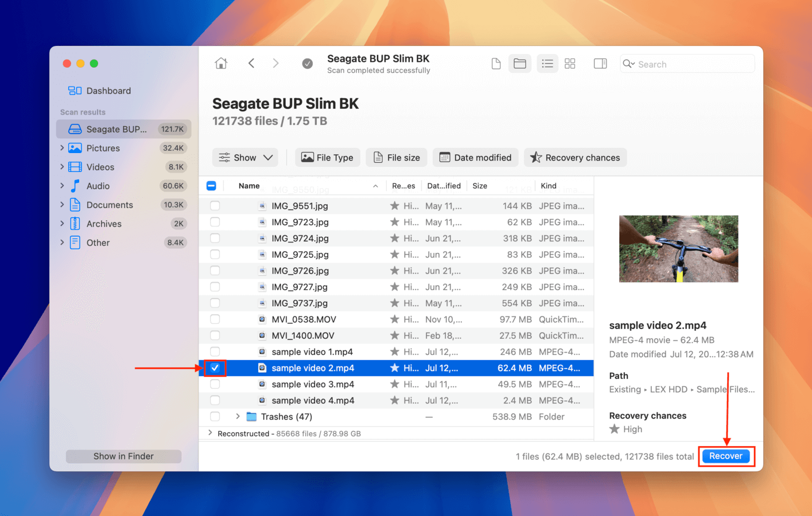Check the box for sample video 1.mp4
812x516 pixels.
[x=215, y=351]
